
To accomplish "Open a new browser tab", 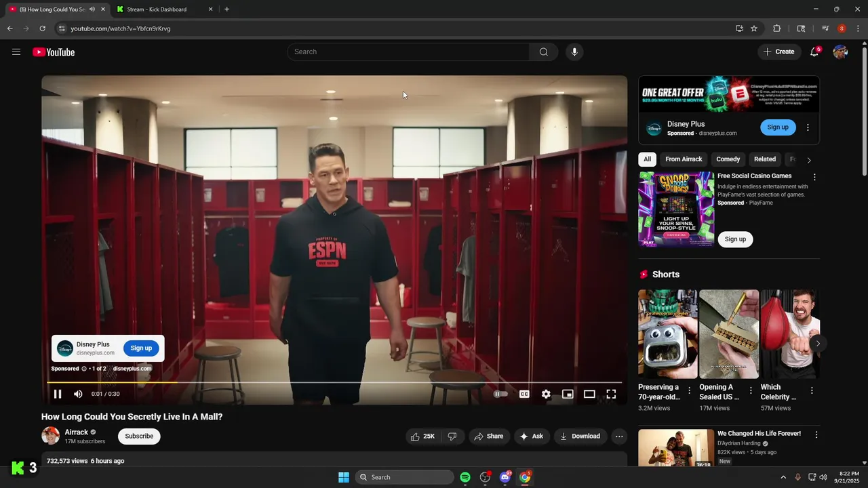I will 226,9.
